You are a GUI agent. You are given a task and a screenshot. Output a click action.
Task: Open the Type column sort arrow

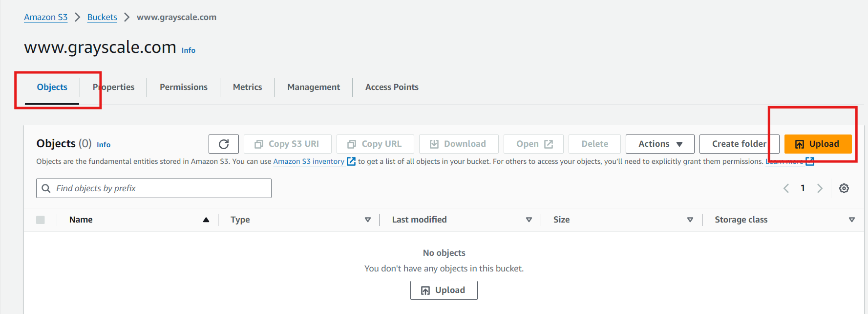(x=368, y=220)
